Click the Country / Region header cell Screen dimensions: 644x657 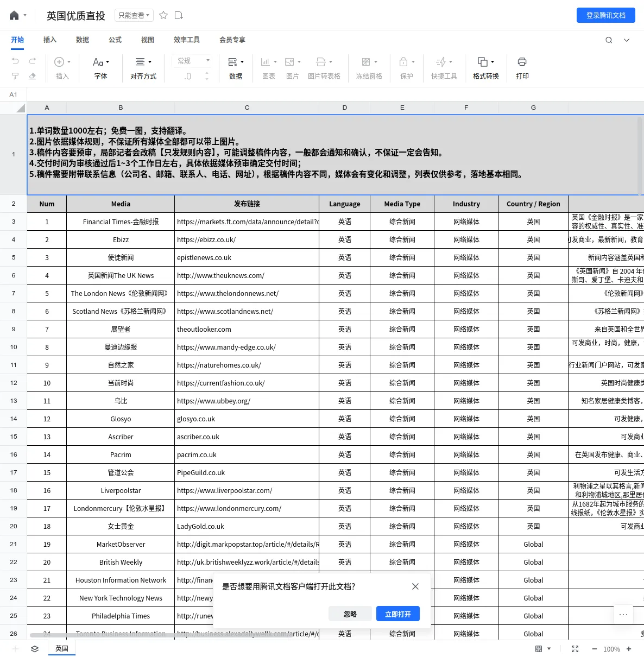(533, 204)
